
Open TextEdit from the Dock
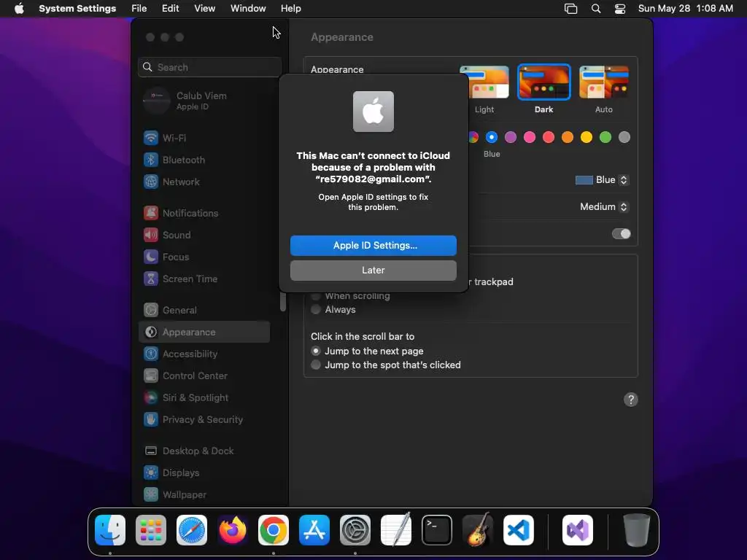[x=396, y=530]
